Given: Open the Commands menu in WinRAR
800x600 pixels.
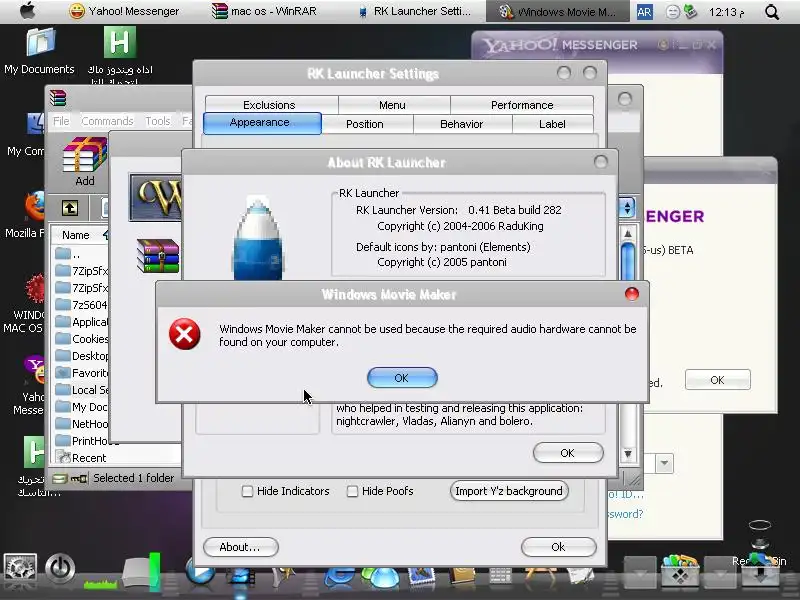Looking at the screenshot, I should [x=107, y=121].
